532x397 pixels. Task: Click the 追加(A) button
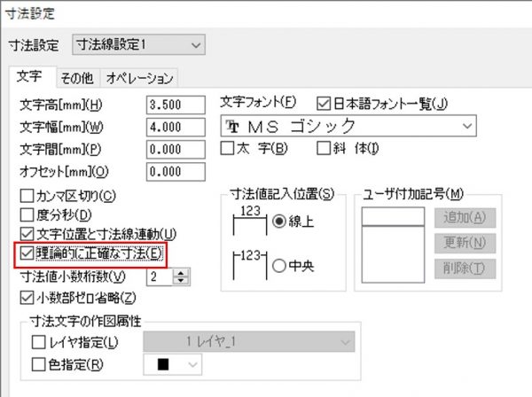[465, 218]
